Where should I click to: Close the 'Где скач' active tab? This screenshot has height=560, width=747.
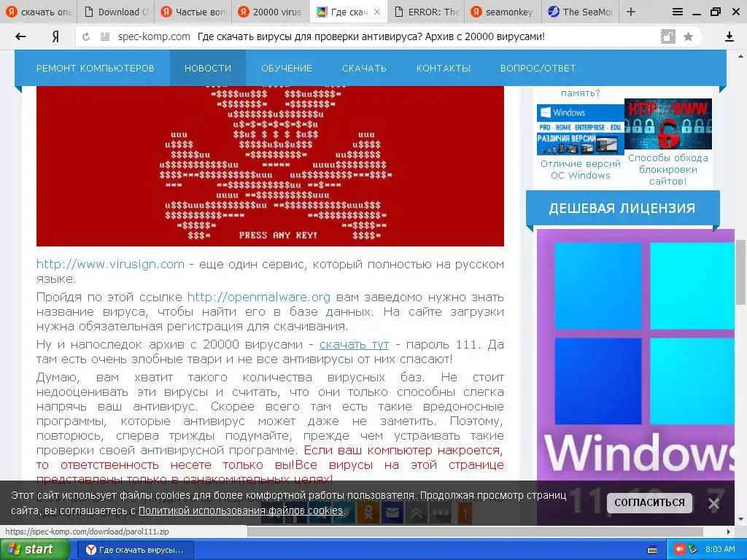[x=377, y=12]
